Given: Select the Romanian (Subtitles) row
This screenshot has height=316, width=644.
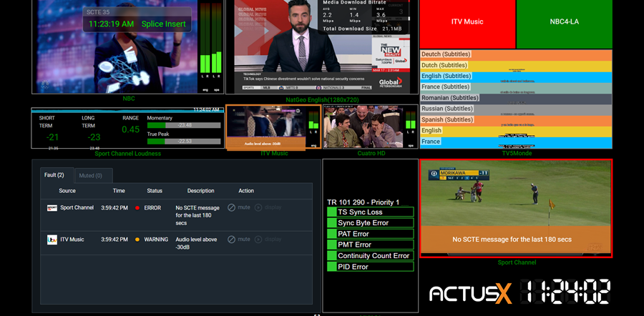Looking at the screenshot, I should coord(516,98).
